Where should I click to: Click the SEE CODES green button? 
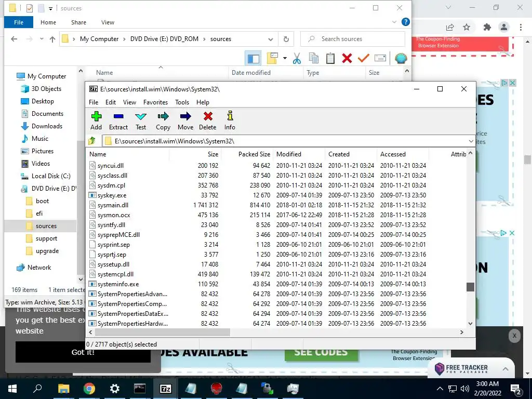[x=321, y=352]
